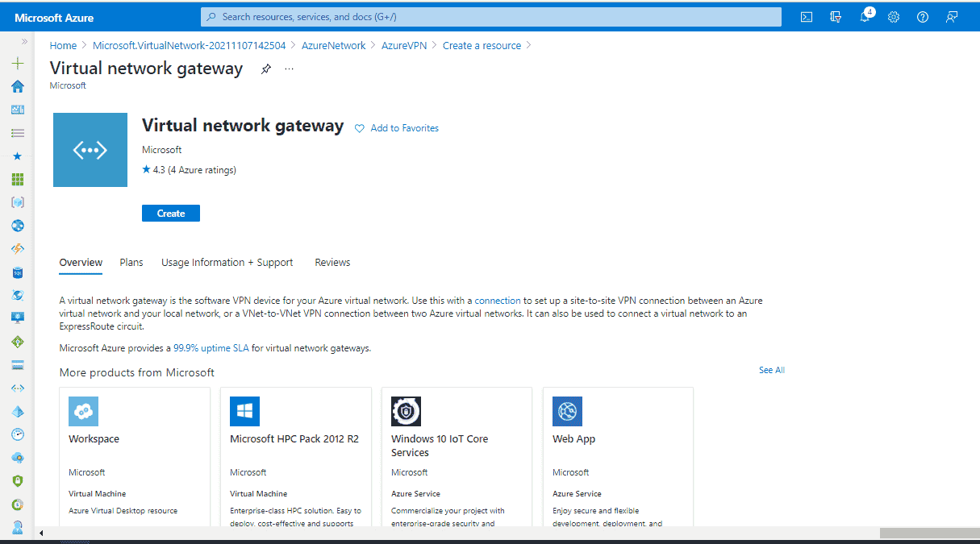Click the horizontal scrollbar thumb at bottom

pos(929,533)
